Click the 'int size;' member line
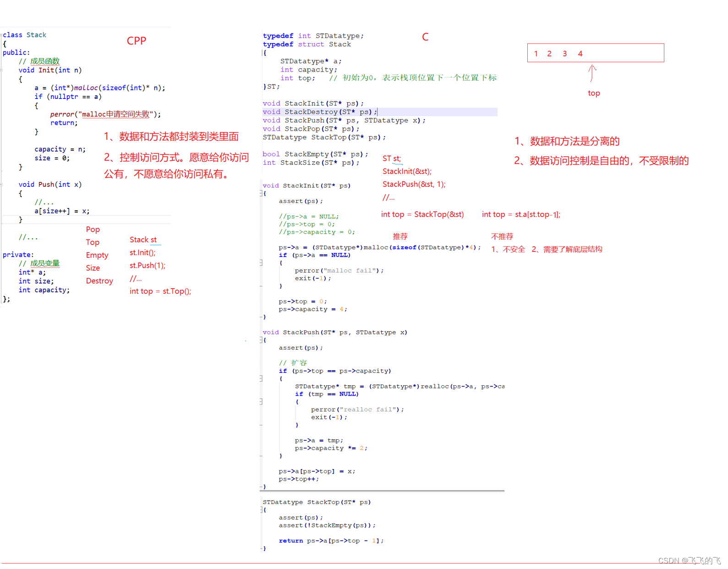The width and height of the screenshot is (728, 569). [x=36, y=281]
